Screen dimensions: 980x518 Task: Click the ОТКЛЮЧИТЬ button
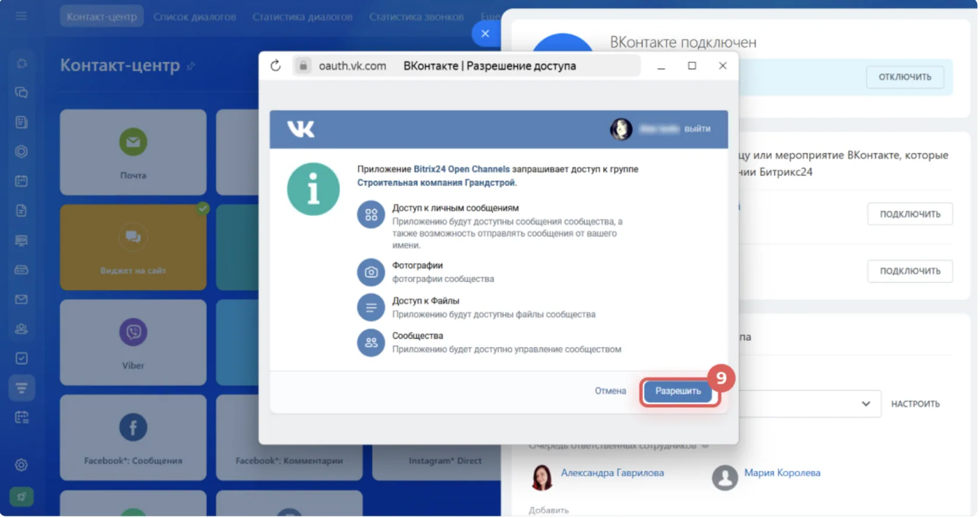[x=905, y=77]
